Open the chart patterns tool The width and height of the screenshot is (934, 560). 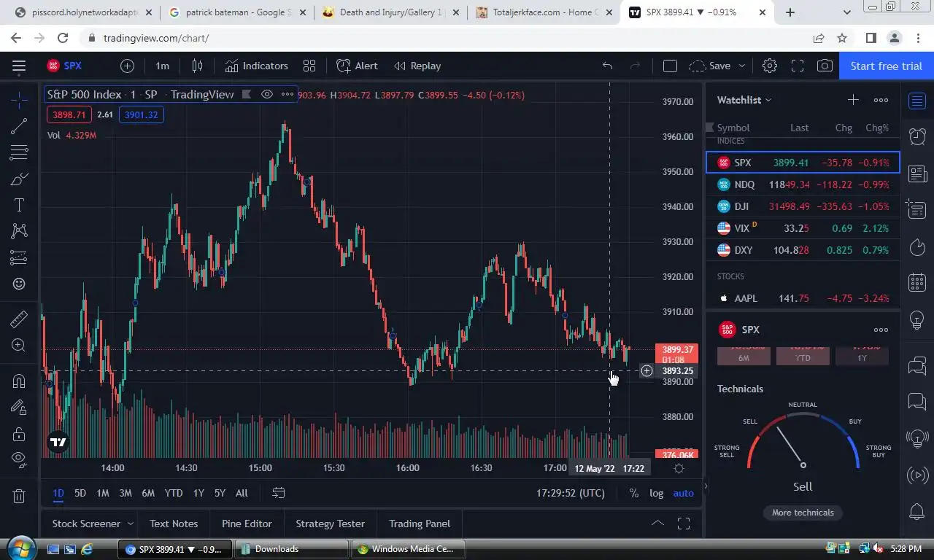click(19, 231)
